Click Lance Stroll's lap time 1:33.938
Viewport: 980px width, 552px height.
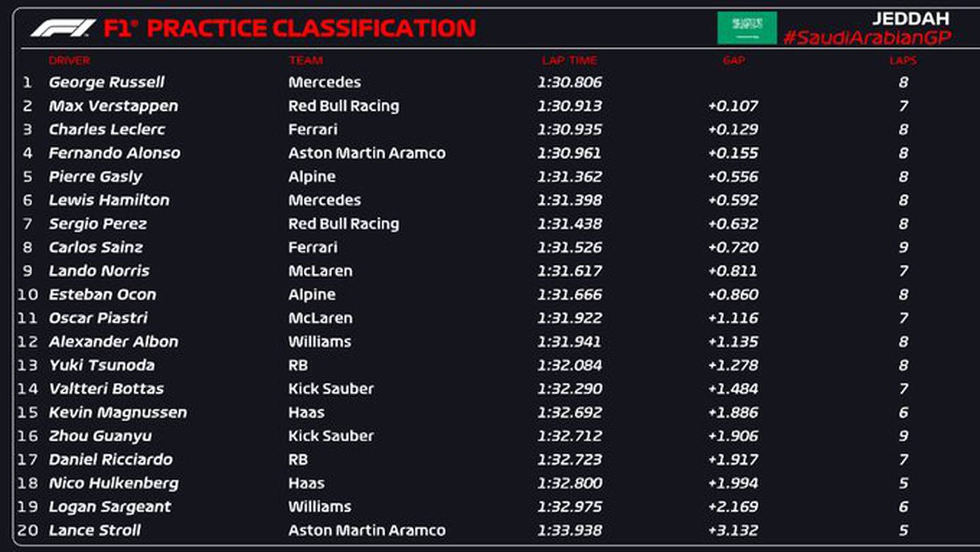point(570,530)
